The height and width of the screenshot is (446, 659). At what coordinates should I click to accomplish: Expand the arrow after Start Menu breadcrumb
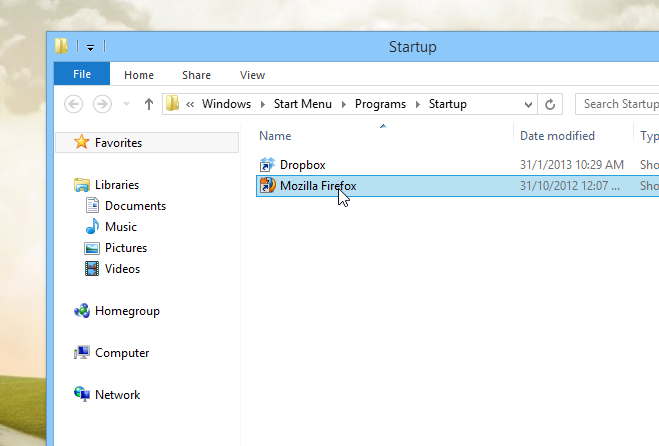click(x=344, y=104)
